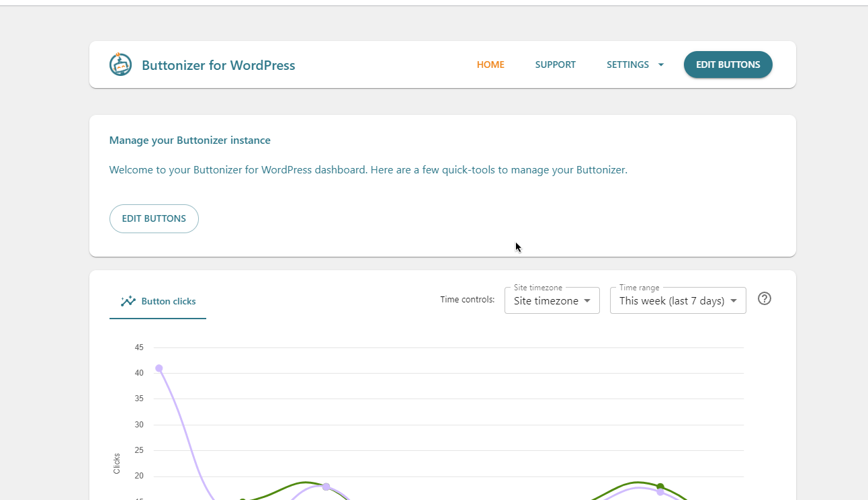Click the 'Manage your Buttonizer instance' heading
868x500 pixels.
pos(190,140)
